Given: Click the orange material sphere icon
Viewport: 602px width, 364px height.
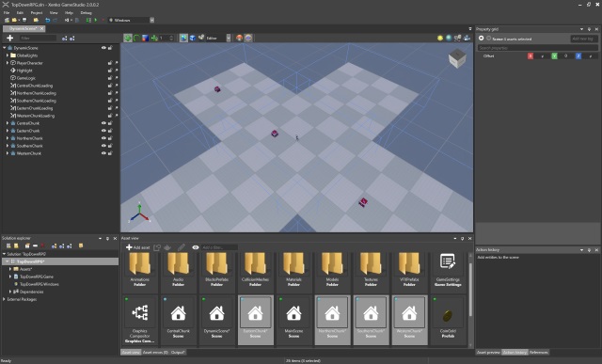Looking at the screenshot, I should click(240, 38).
